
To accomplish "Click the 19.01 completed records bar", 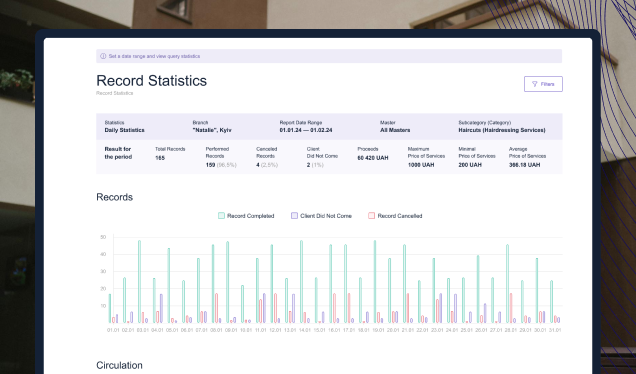I will 375,282.
